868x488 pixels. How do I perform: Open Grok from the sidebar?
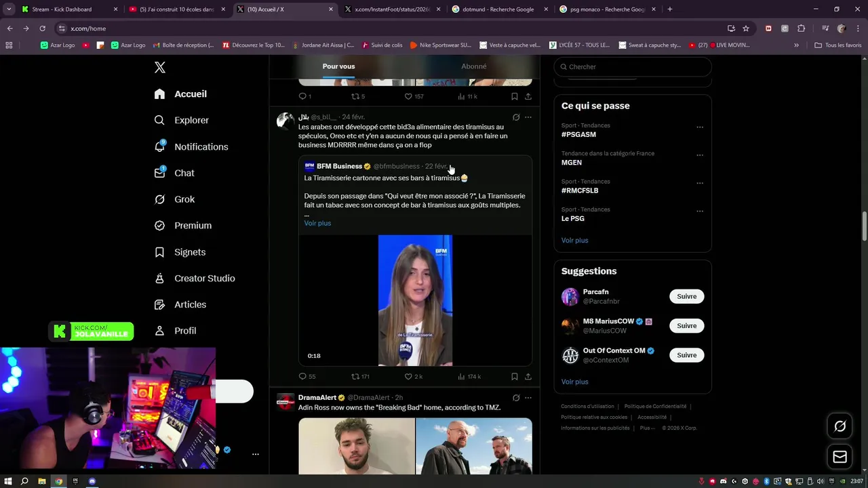[174, 199]
